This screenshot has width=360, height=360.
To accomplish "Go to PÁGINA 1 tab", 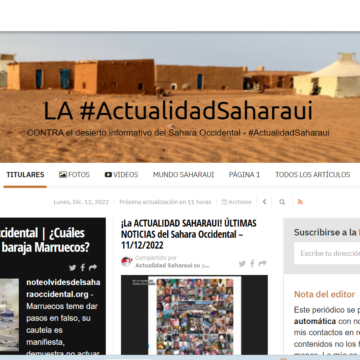I will (x=244, y=175).
